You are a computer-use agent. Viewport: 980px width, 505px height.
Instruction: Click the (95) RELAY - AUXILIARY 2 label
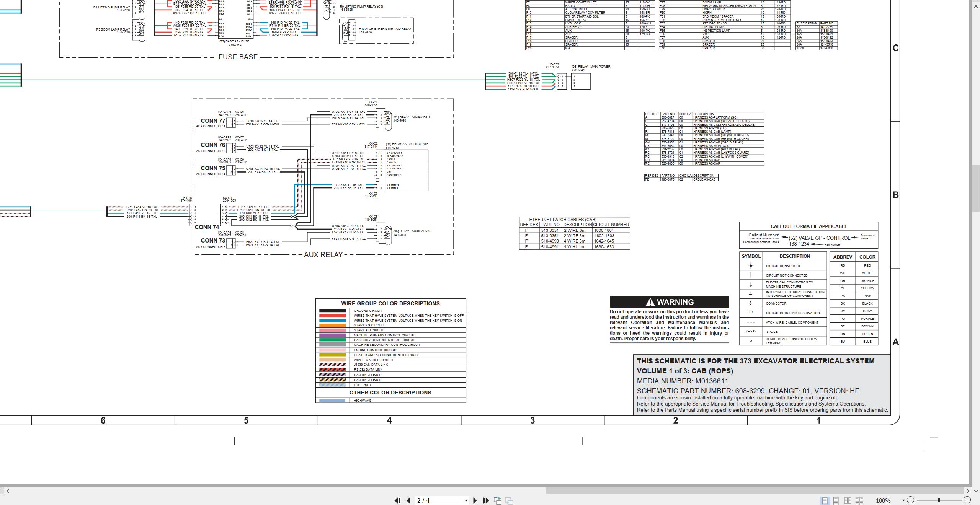tap(412, 231)
